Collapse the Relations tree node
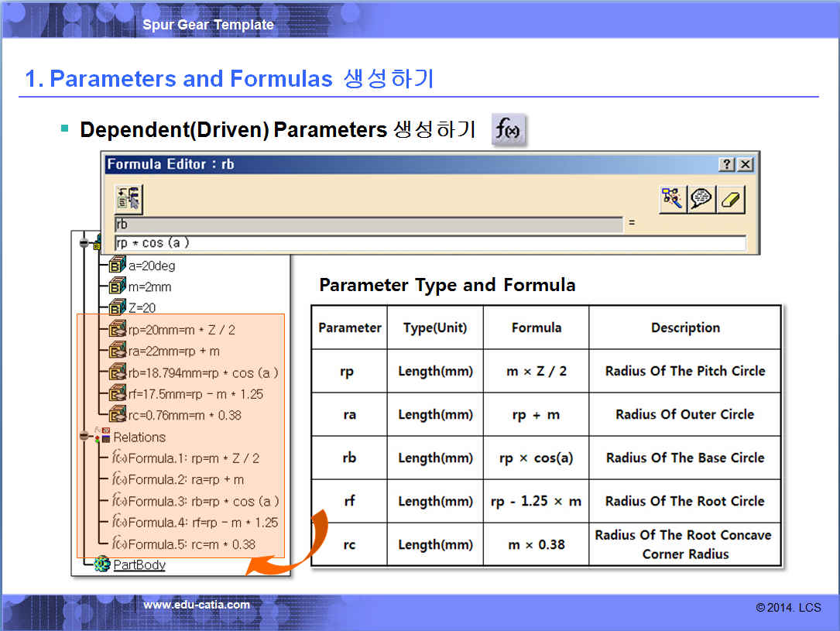This screenshot has height=631, width=840. click(84, 437)
